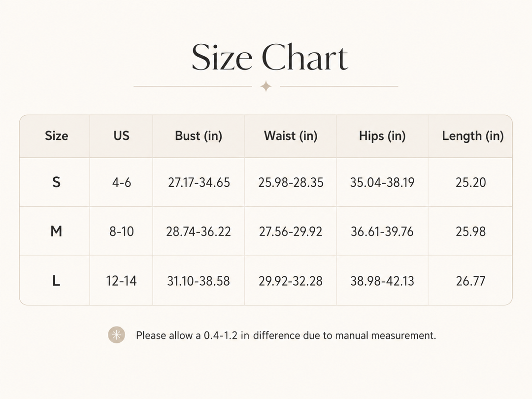
Task: Select the L size row label
Action: 56,281
